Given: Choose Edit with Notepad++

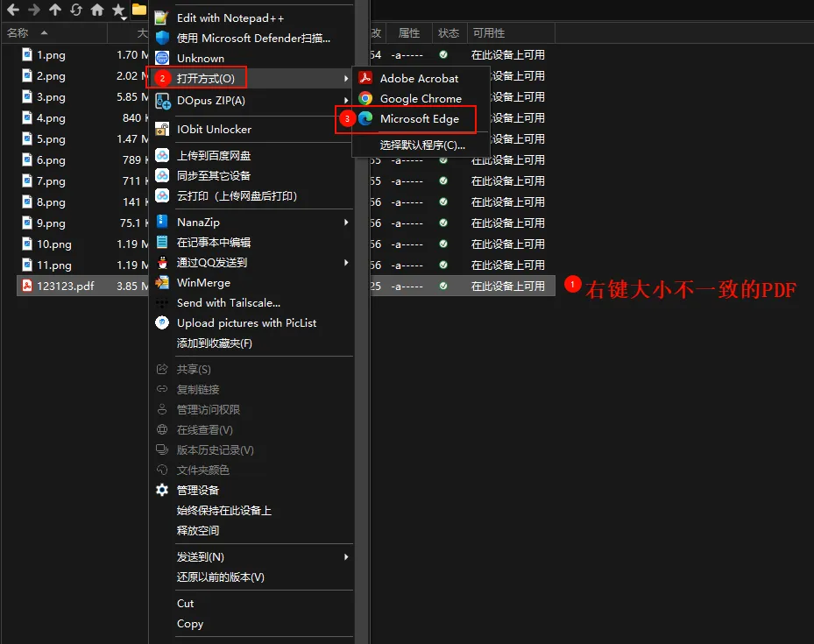Looking at the screenshot, I should click(230, 18).
